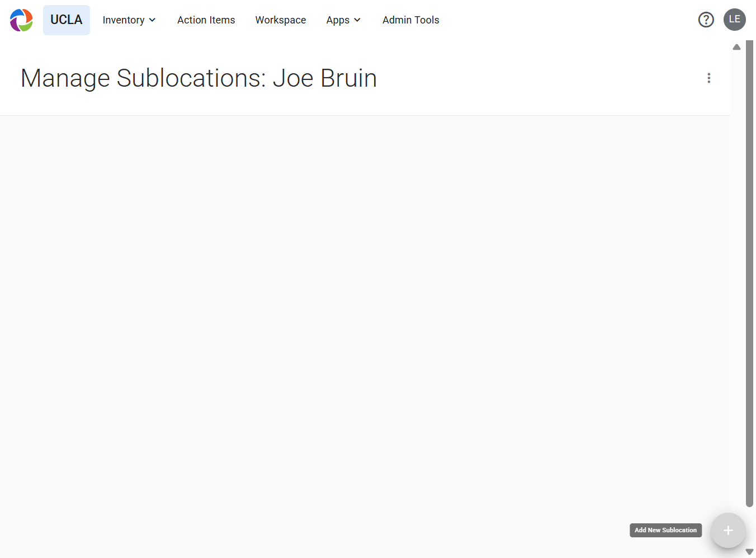Expand the chevron beside Apps
The height and width of the screenshot is (558, 756).
pos(357,20)
